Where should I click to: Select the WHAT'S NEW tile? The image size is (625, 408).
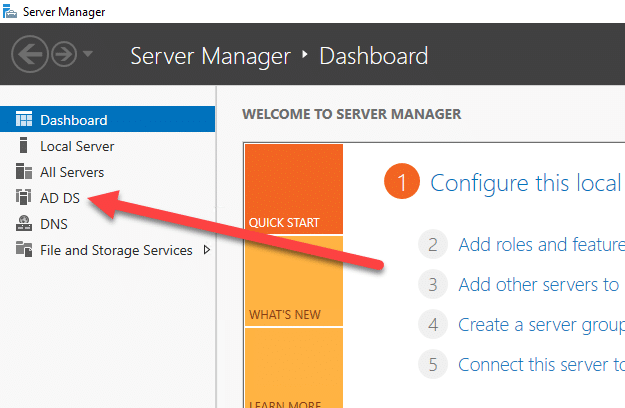[294, 281]
